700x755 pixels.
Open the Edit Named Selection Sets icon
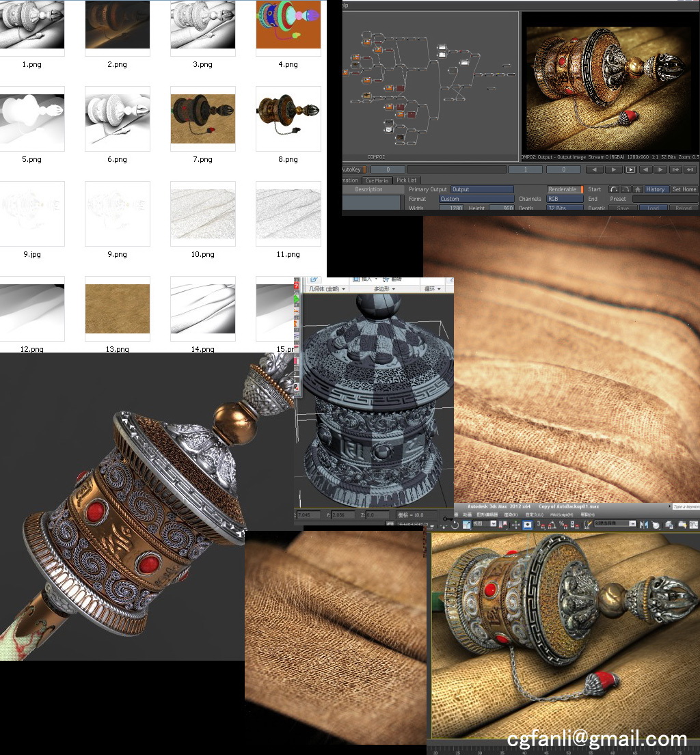(x=588, y=524)
